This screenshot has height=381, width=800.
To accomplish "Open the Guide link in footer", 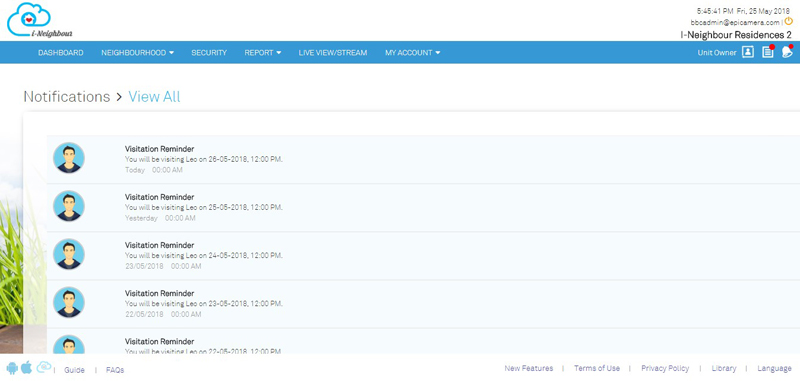I will coord(74,370).
